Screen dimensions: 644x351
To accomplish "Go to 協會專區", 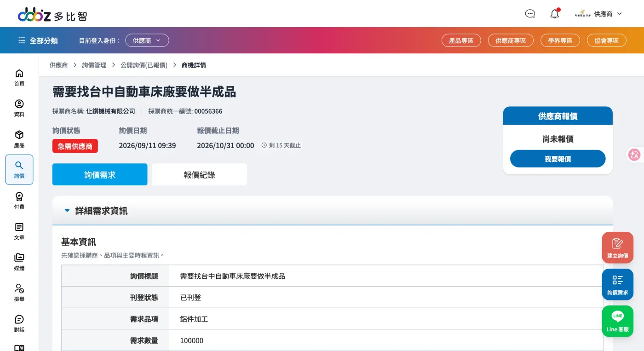I will tap(607, 40).
